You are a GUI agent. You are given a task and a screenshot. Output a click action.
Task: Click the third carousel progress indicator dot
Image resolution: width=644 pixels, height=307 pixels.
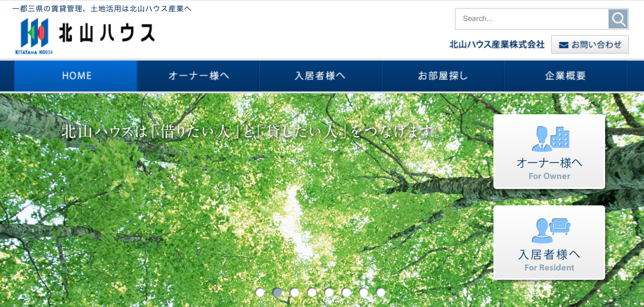tap(295, 292)
